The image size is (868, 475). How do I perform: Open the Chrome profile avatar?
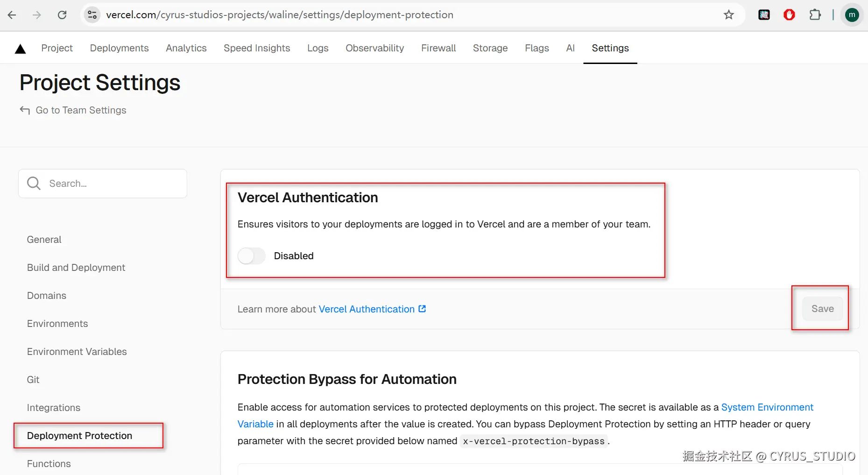(852, 15)
